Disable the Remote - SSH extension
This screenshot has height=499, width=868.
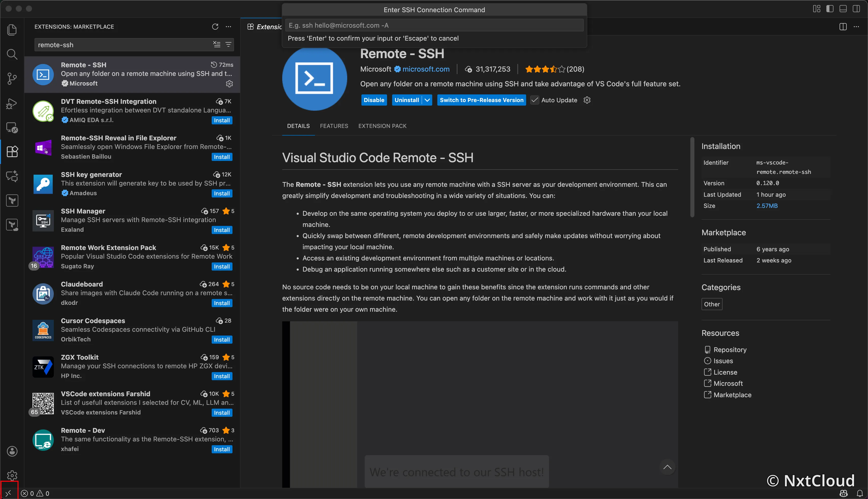(x=374, y=100)
